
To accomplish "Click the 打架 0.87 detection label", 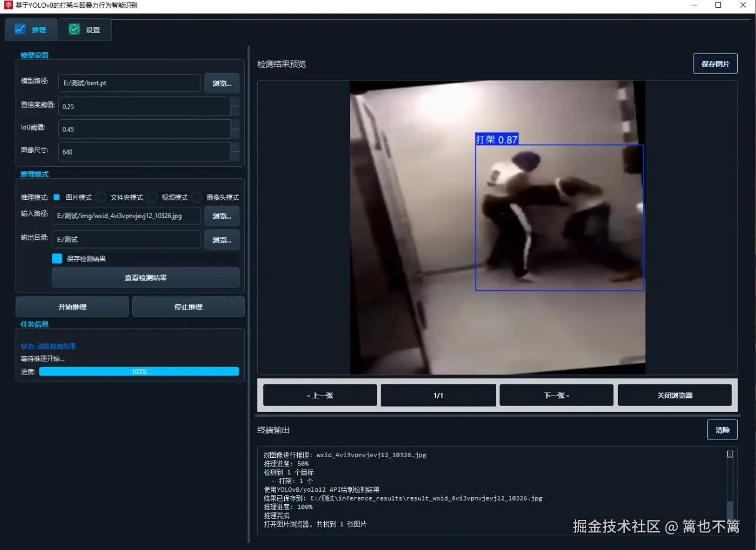I will pos(497,139).
